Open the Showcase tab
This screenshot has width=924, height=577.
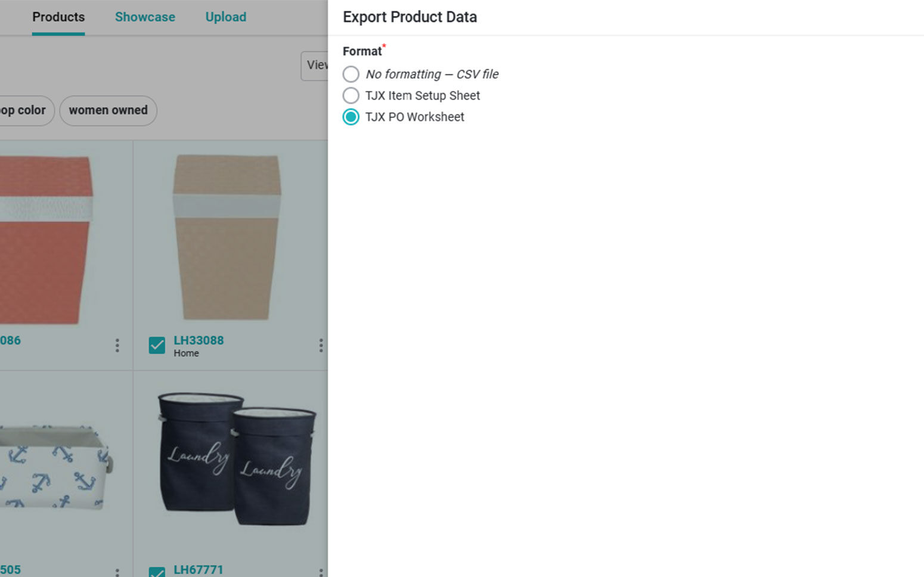point(145,17)
